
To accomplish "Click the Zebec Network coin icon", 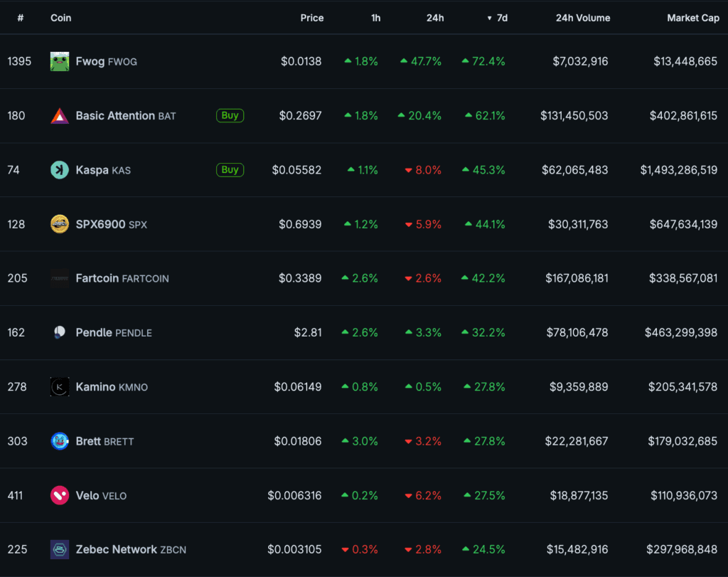I will click(x=60, y=549).
